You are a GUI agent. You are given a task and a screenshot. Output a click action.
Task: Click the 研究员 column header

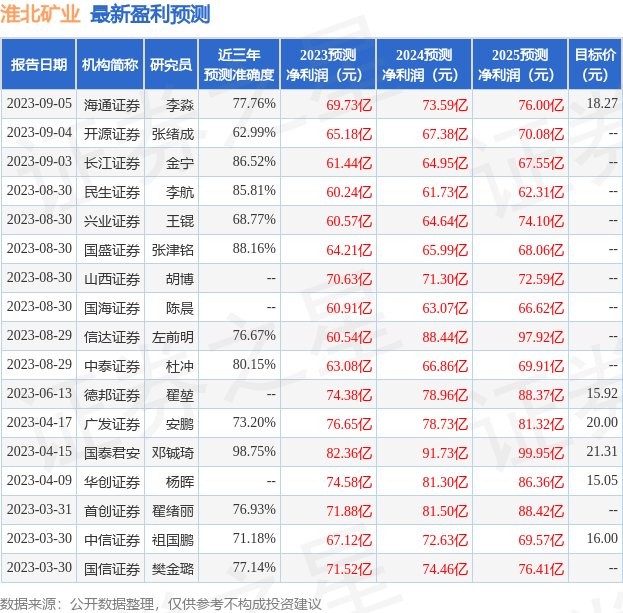pyautogui.click(x=171, y=64)
